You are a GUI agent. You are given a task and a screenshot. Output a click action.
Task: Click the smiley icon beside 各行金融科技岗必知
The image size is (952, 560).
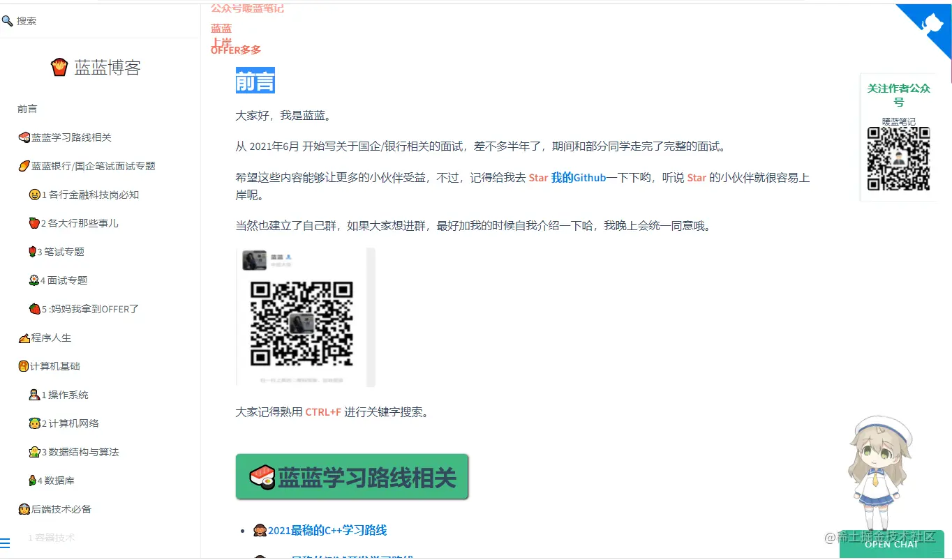(x=34, y=195)
